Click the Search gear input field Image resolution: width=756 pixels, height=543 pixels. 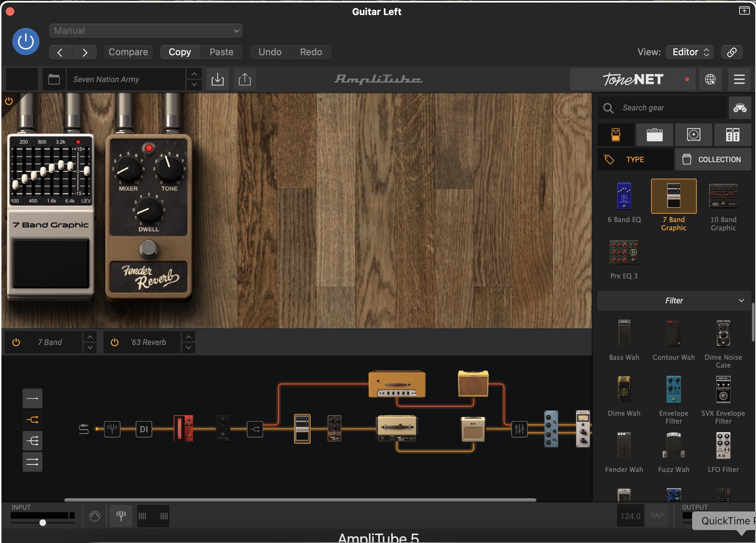pyautogui.click(x=662, y=108)
